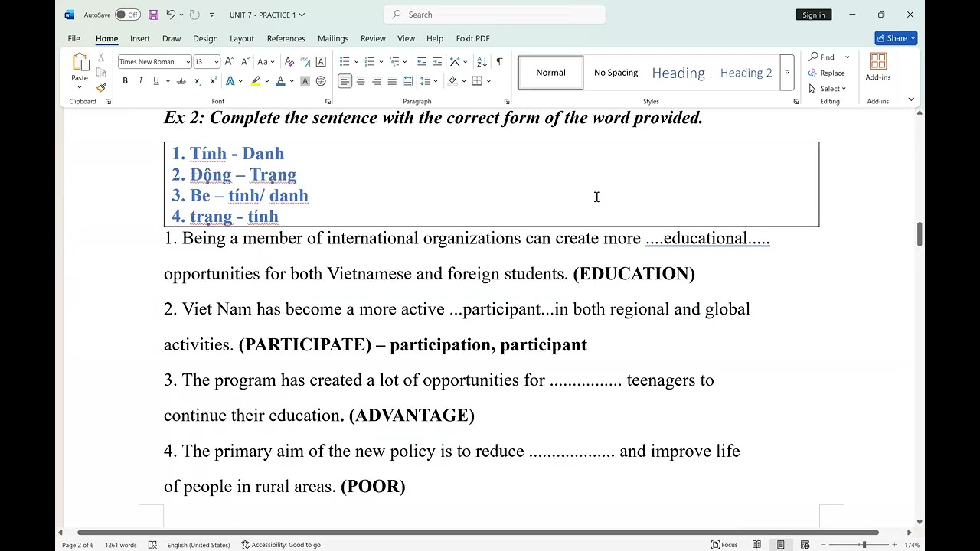
Task: Open line and paragraph spacing menu
Action: click(x=429, y=81)
